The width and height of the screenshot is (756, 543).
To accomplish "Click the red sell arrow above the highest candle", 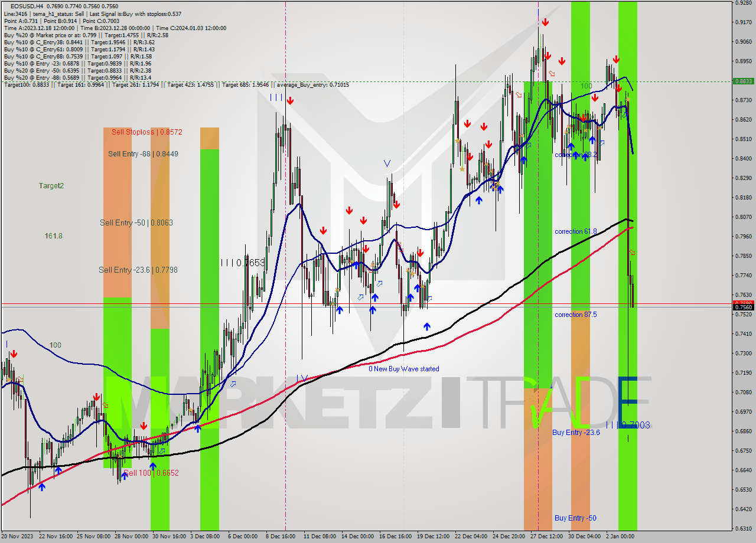I will coord(545,22).
